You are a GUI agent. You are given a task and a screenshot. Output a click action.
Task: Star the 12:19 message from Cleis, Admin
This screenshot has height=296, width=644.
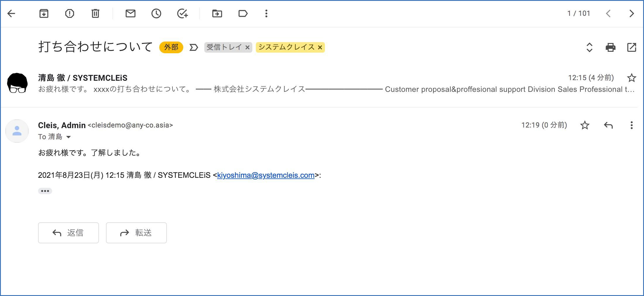585,125
